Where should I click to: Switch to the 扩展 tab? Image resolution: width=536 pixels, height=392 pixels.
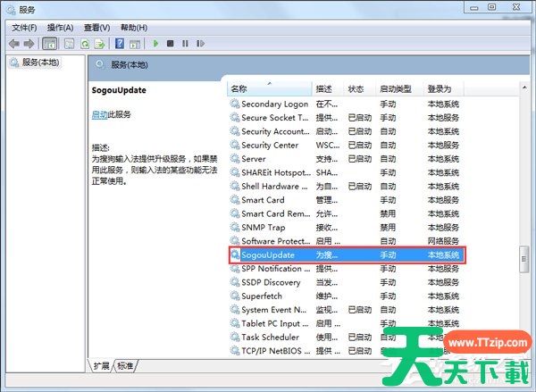pyautogui.click(x=101, y=366)
